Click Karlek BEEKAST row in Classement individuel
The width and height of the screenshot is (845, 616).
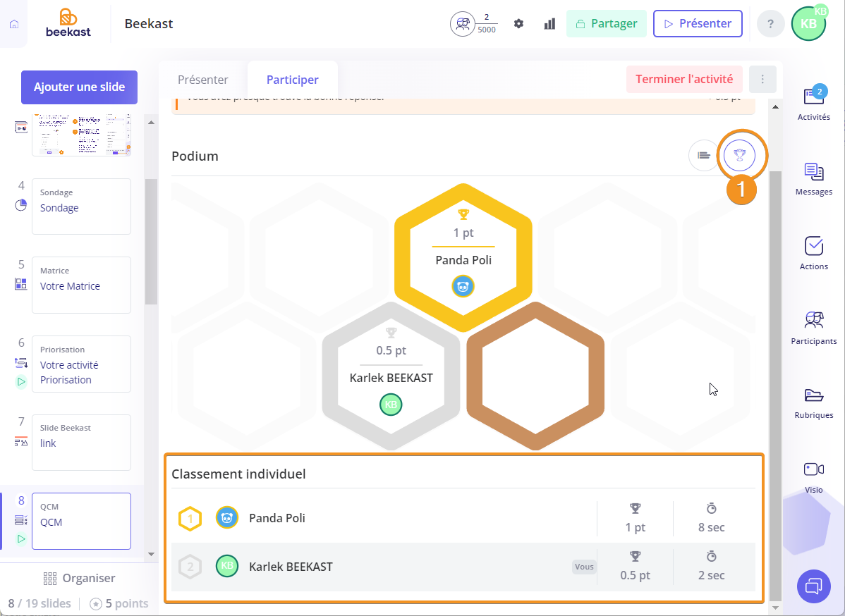[463, 567]
